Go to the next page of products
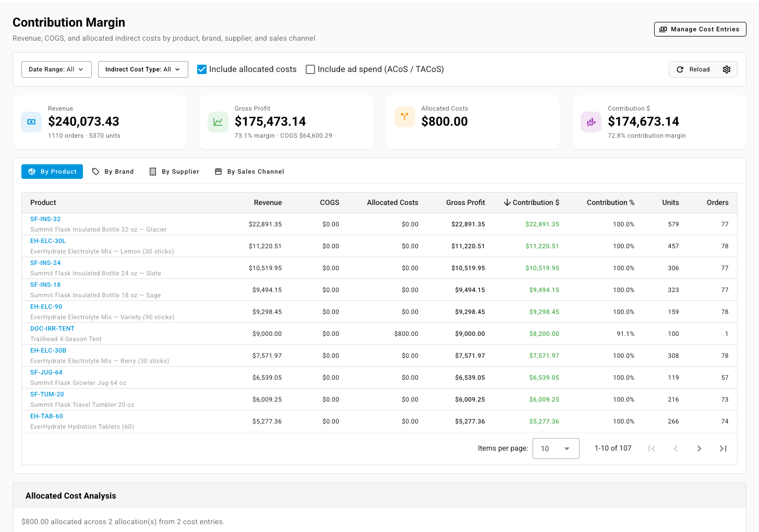Image resolution: width=759 pixels, height=532 pixels. point(699,449)
